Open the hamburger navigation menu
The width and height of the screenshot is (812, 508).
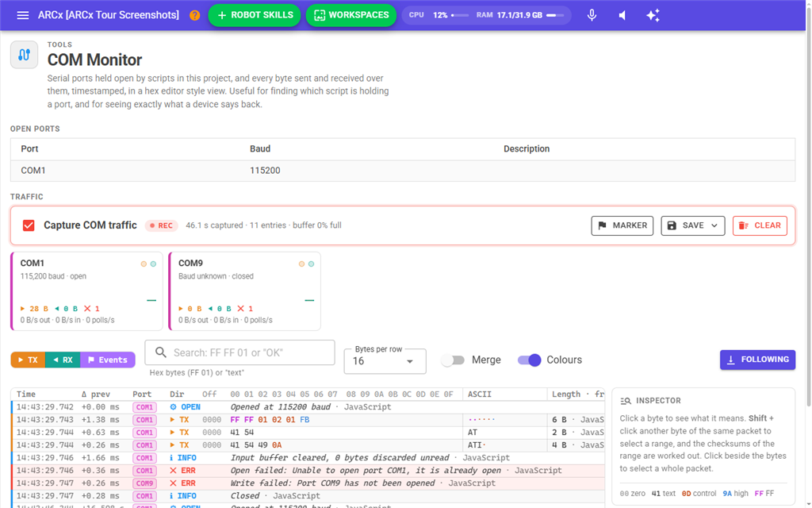pyautogui.click(x=23, y=15)
